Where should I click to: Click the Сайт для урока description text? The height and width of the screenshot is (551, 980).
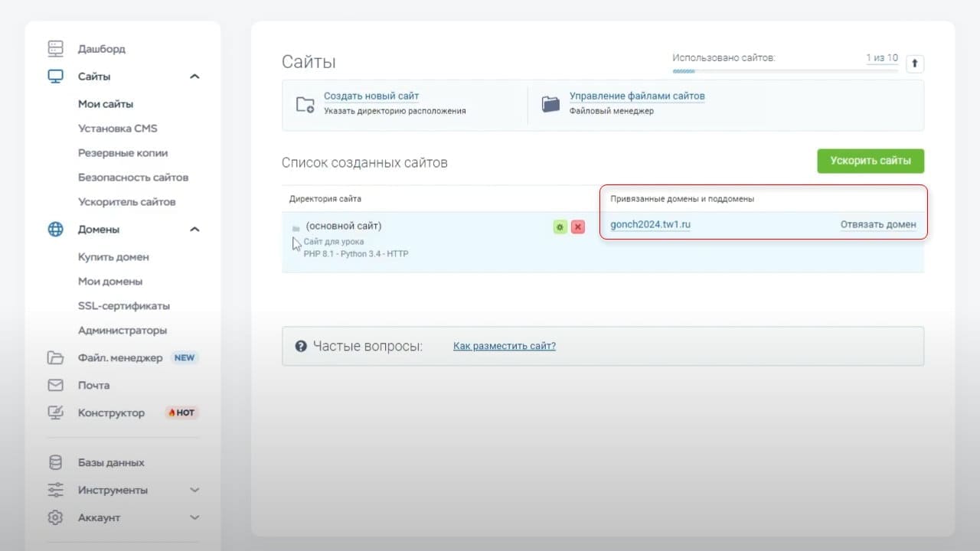[334, 242]
